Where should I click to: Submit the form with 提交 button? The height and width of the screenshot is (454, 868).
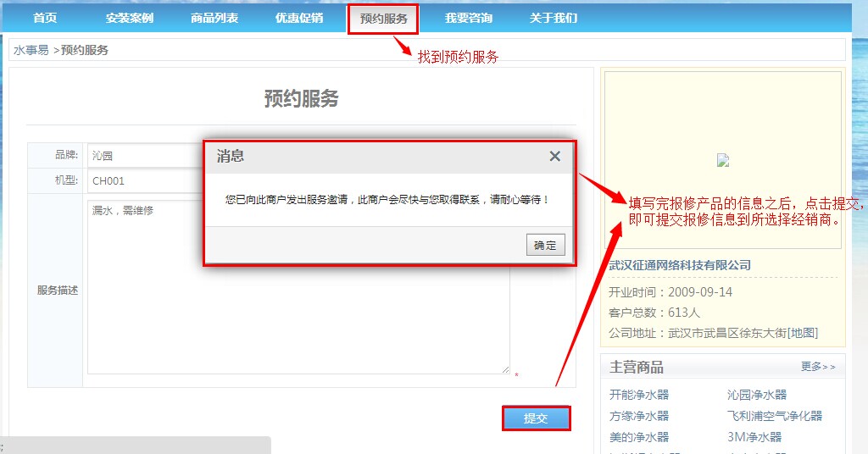pyautogui.click(x=536, y=418)
